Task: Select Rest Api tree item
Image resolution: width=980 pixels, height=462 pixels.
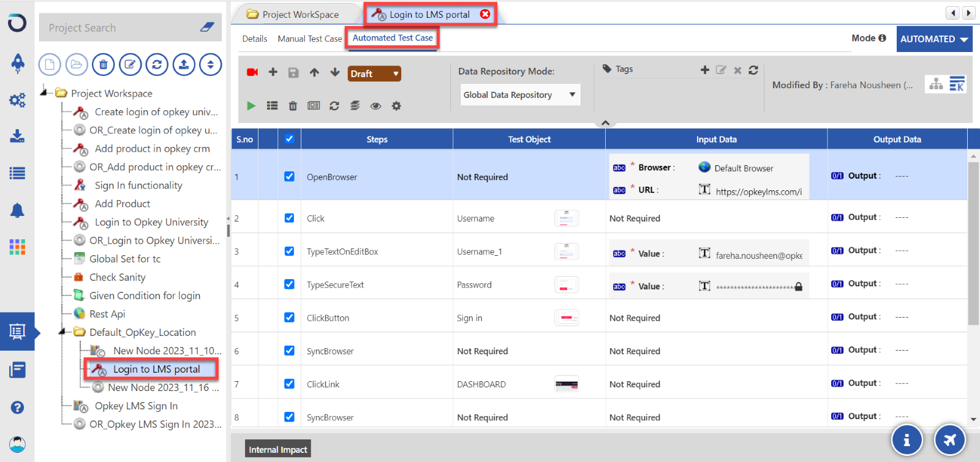Action: point(107,313)
